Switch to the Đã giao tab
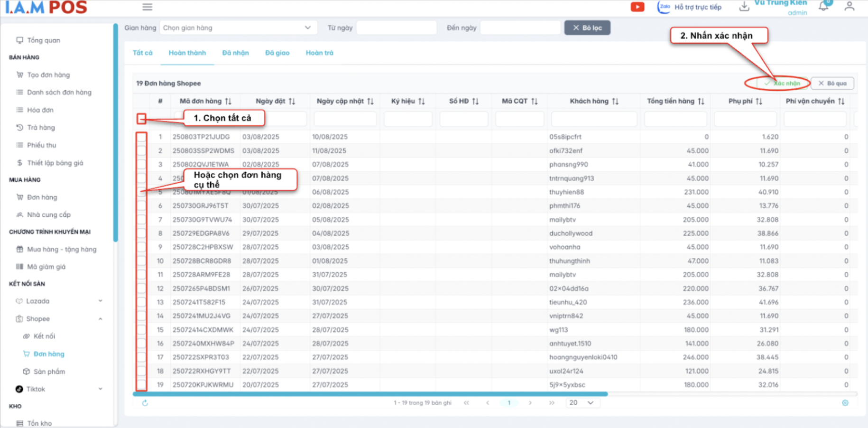868x428 pixels. (x=277, y=53)
